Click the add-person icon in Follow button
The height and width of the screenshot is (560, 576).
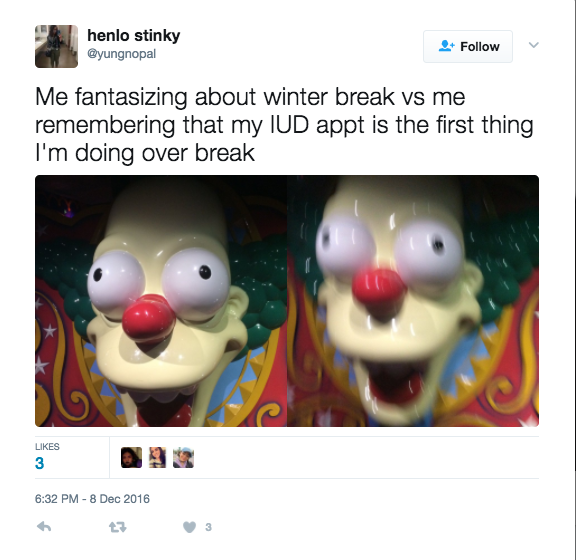tap(447, 46)
